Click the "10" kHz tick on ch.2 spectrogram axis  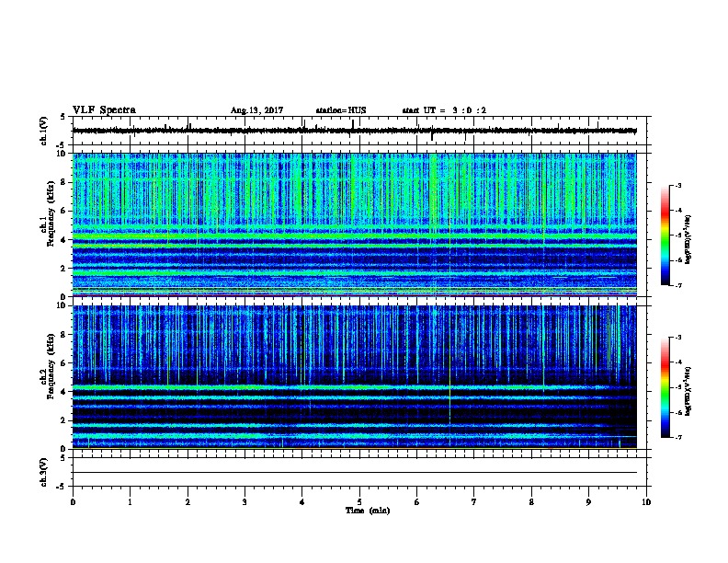point(63,305)
